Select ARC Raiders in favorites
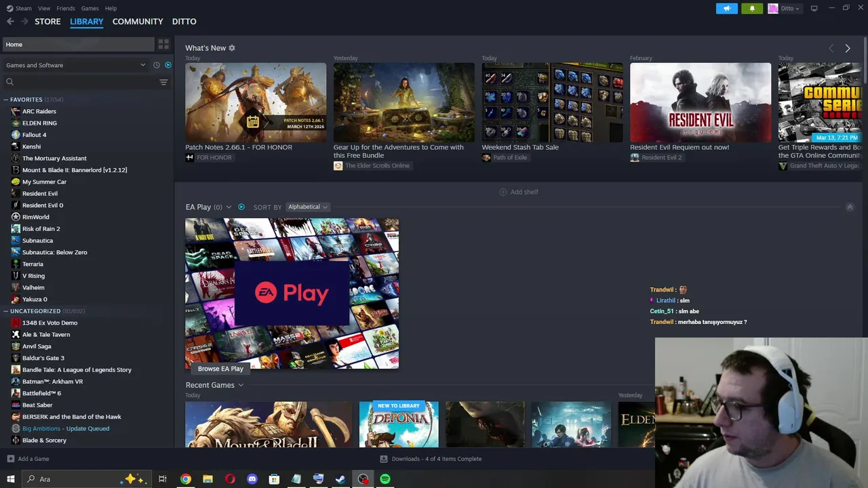Image resolution: width=868 pixels, height=488 pixels. pyautogui.click(x=39, y=111)
